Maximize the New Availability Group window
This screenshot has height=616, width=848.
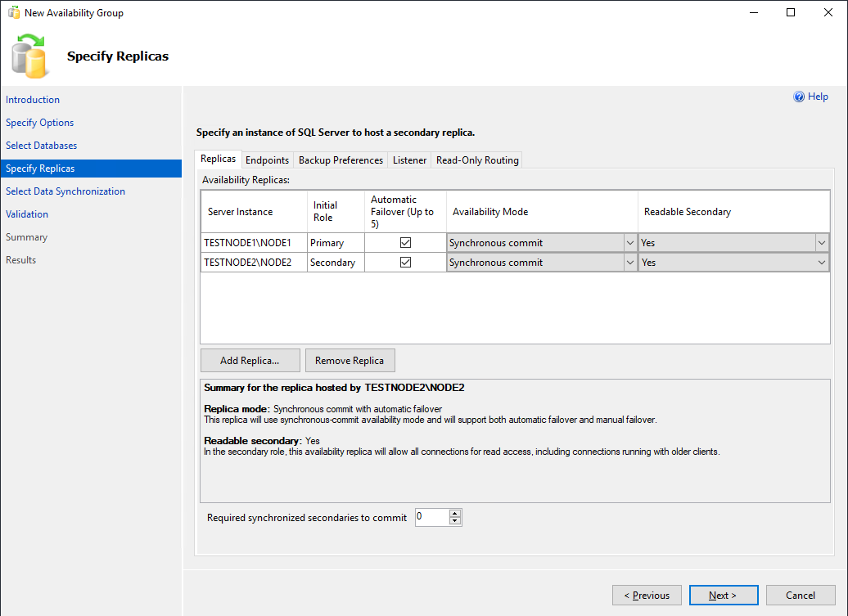(x=791, y=12)
